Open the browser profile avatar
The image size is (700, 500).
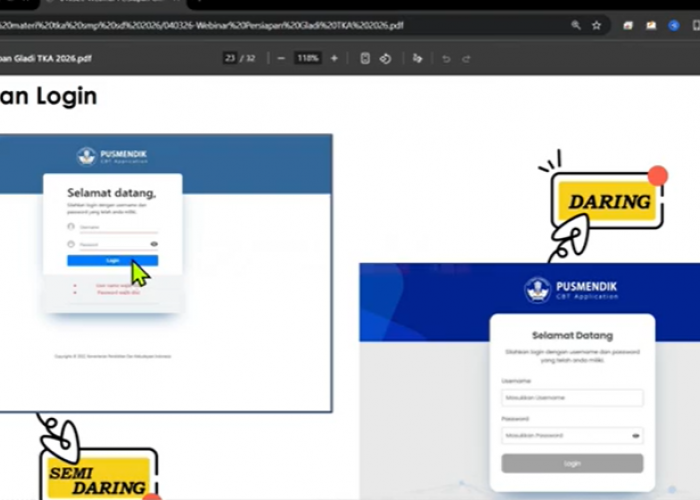pyautogui.click(x=674, y=25)
